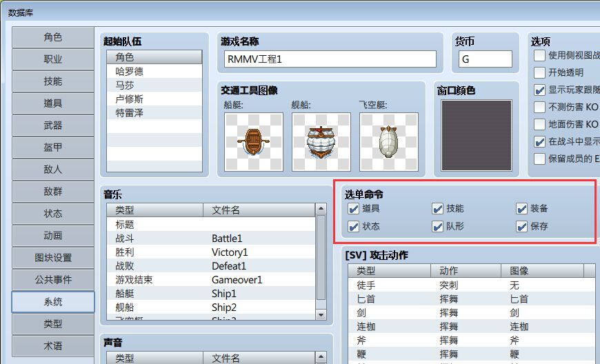Click the 游戏名称 field containing RMMV工程1
The width and height of the screenshot is (600, 364).
(x=330, y=59)
